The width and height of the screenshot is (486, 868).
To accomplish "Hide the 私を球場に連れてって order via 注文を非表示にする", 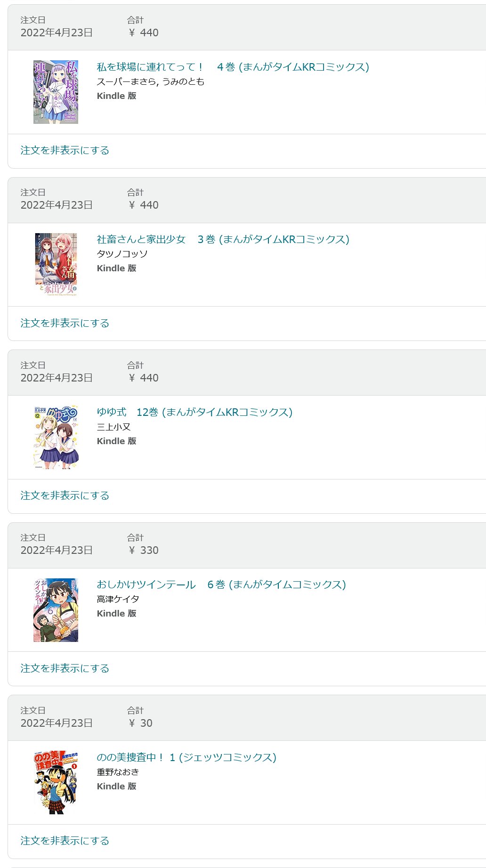I will coord(65,150).
